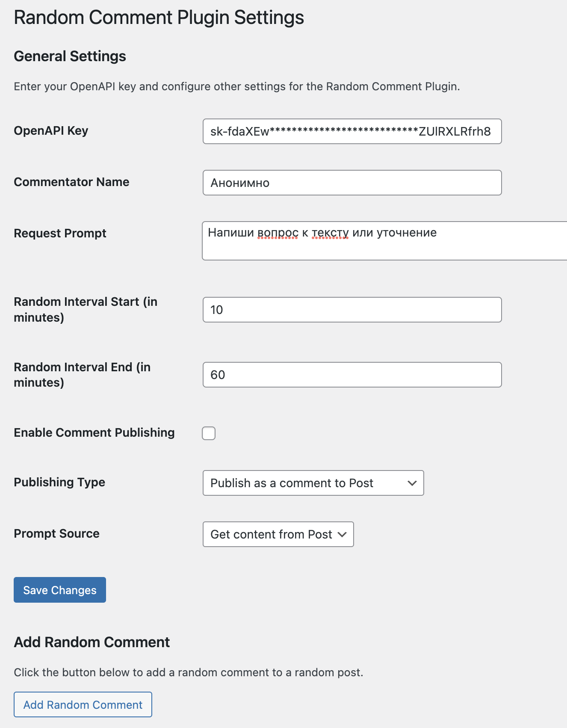Viewport: 567px width, 728px height.
Task: Click the "OpenAPI Key" label
Action: (51, 130)
